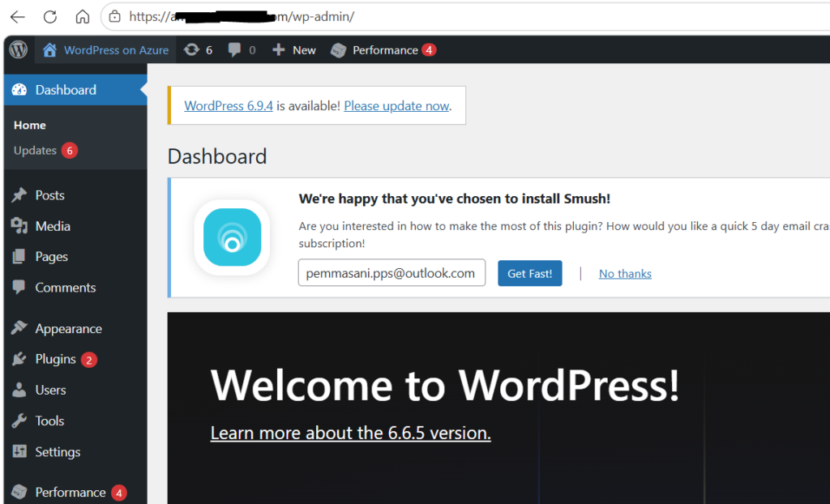Click the site security lock icon
Screen dimensions: 830x504
(115, 16)
